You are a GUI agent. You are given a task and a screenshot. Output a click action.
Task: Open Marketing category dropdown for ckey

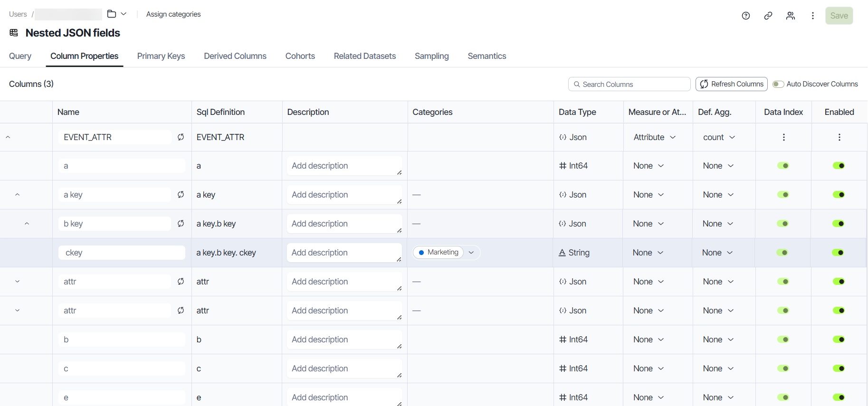click(471, 253)
